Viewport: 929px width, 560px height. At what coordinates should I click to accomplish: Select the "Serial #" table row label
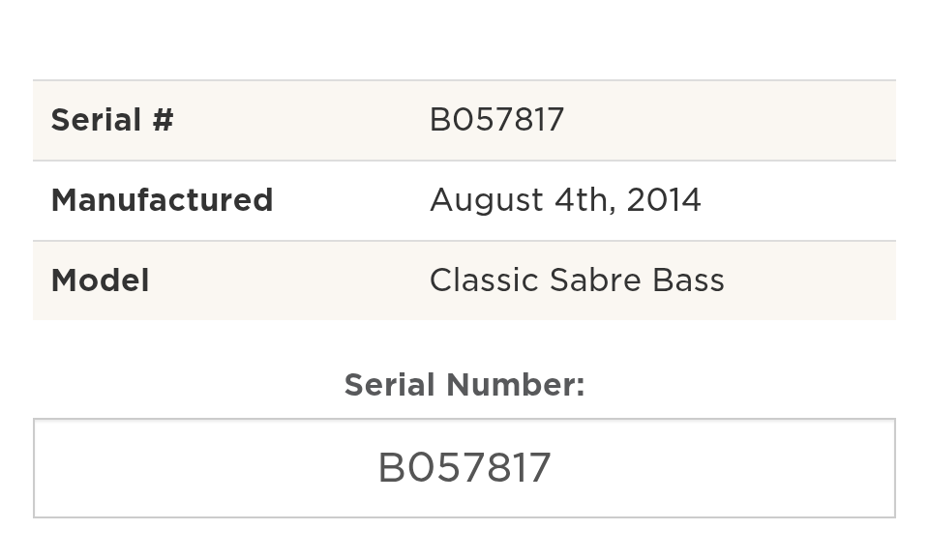tap(112, 121)
